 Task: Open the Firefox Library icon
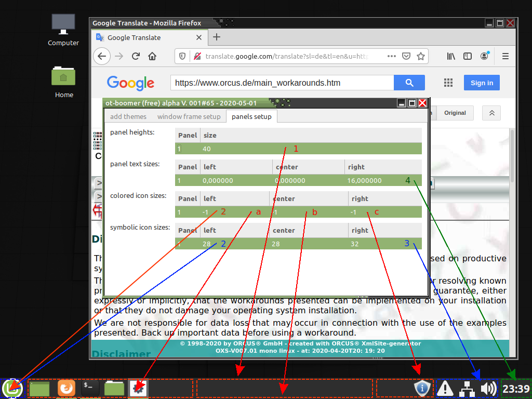(x=451, y=56)
